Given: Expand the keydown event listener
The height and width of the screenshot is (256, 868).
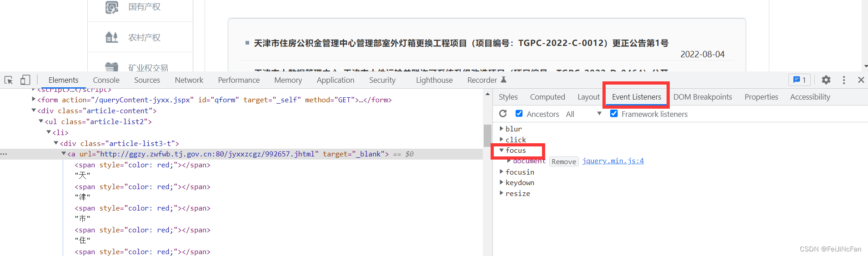Looking at the screenshot, I should click(502, 182).
